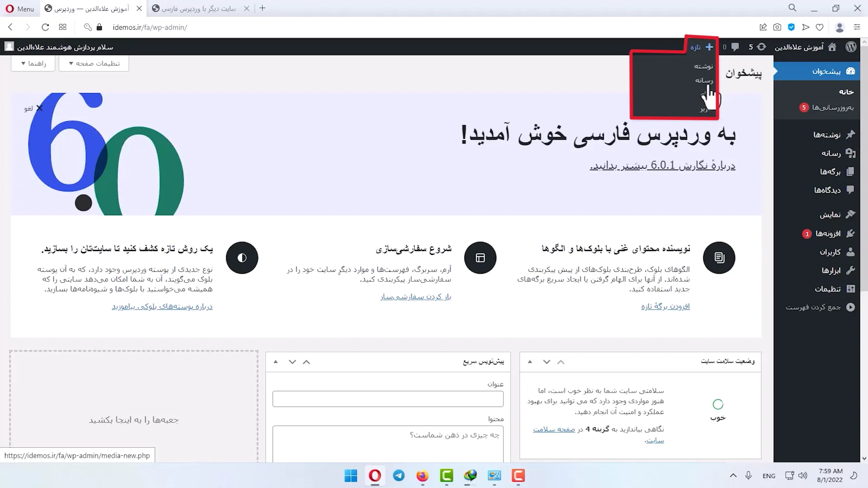Click the WordPress logo in admin bar
The height and width of the screenshot is (488, 868).
tap(851, 47)
